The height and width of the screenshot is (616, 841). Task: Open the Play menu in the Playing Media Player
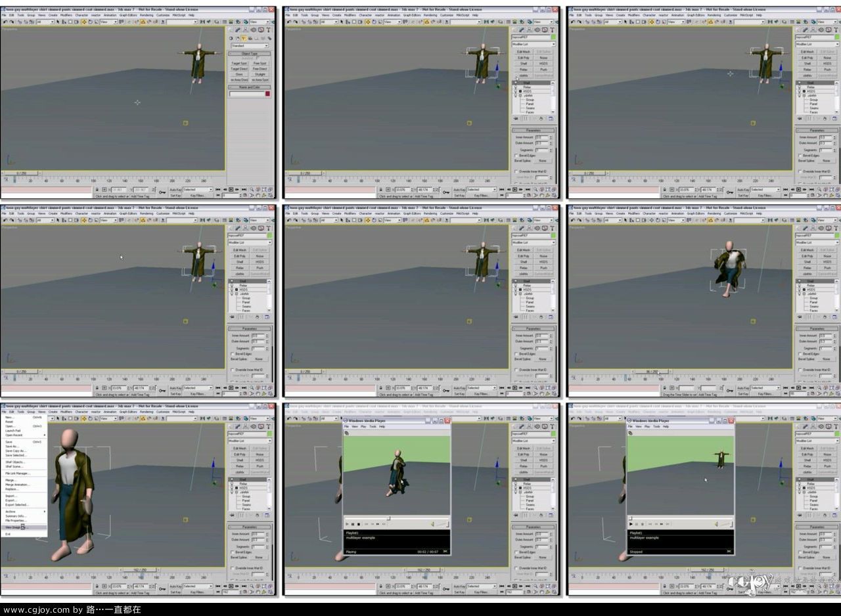pyautogui.click(x=363, y=426)
